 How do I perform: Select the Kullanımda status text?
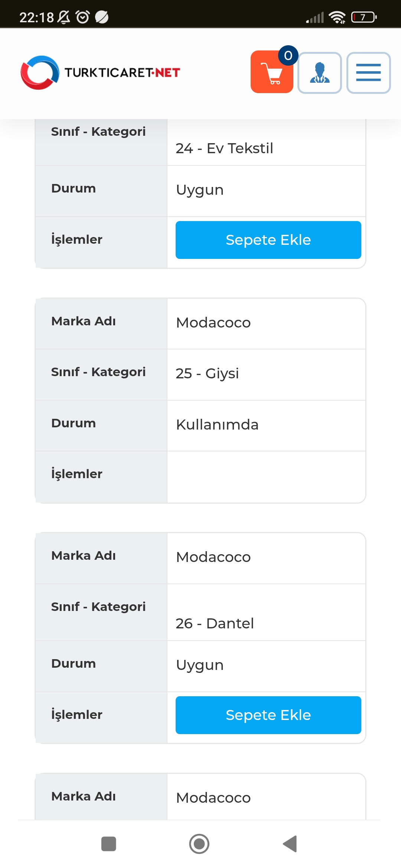coord(217,425)
